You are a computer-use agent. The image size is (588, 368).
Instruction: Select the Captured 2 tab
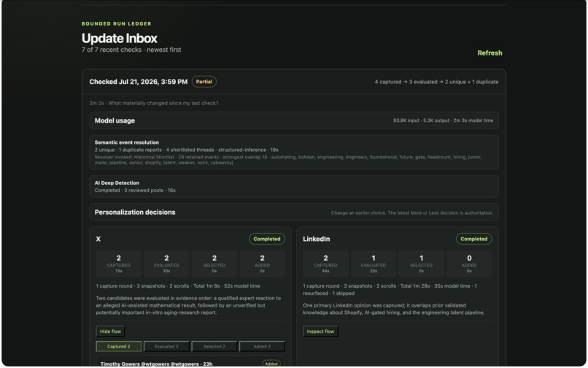118,346
